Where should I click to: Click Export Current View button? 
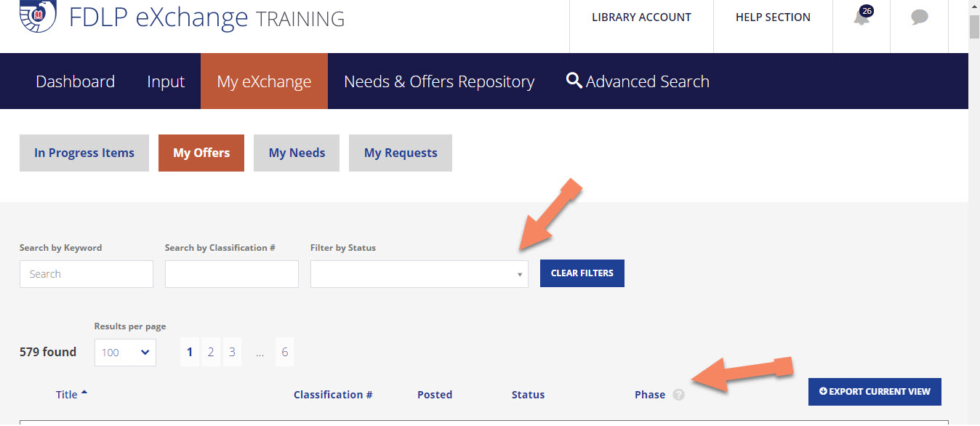point(875,391)
